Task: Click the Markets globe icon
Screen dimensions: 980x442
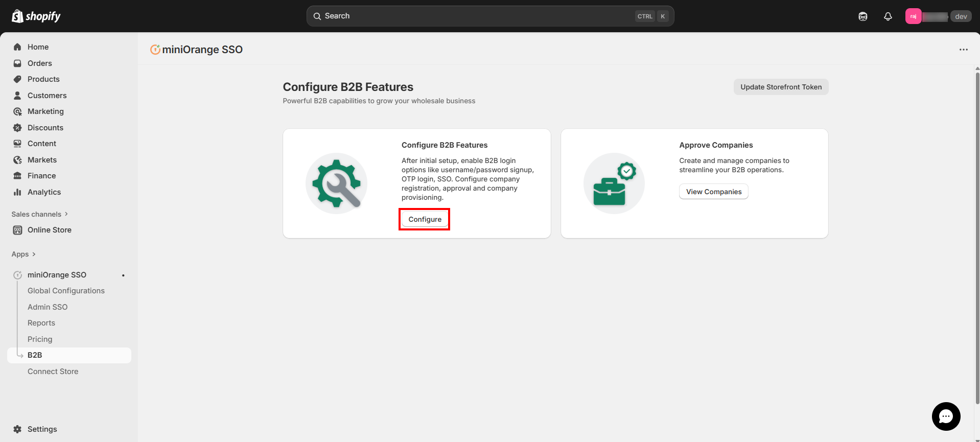Action: 17,160
